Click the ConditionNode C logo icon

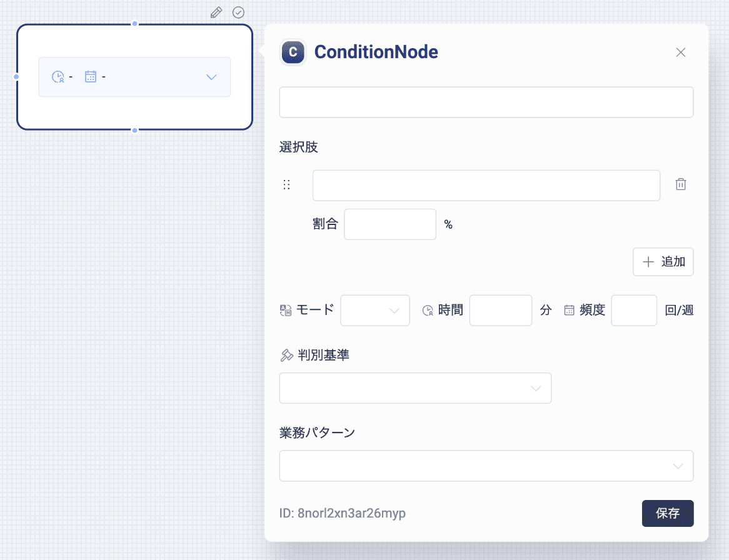coord(293,52)
